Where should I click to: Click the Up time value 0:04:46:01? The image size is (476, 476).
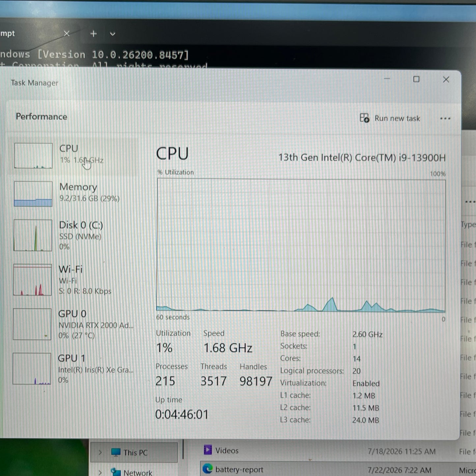pos(182,414)
